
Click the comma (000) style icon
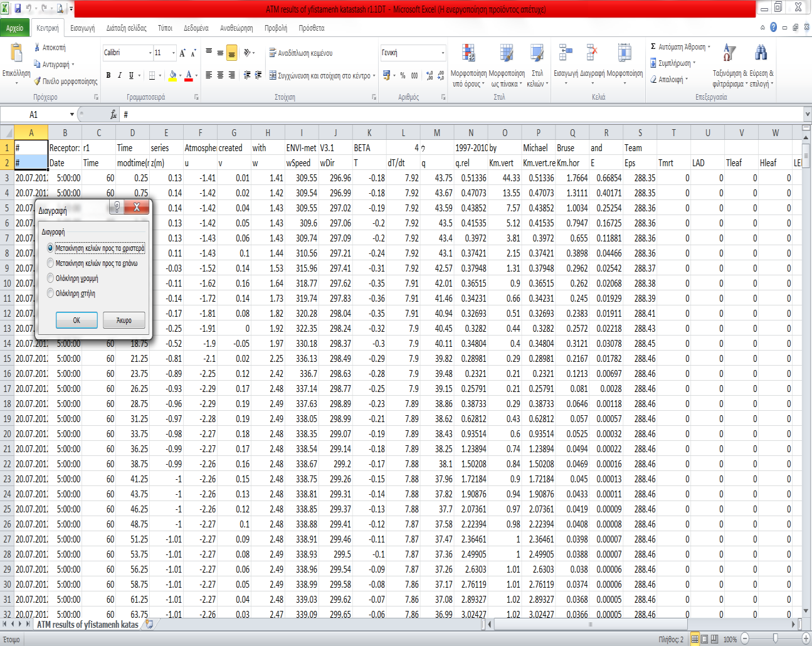click(414, 75)
